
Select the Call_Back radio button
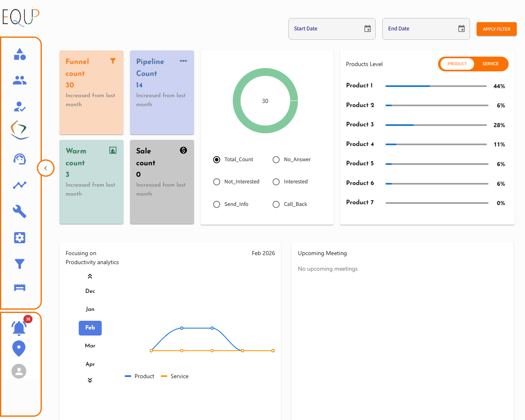(x=276, y=204)
